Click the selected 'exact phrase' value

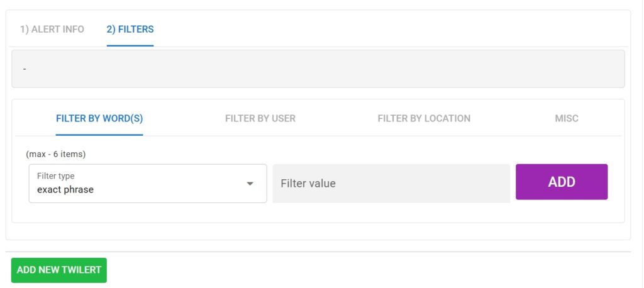point(65,189)
